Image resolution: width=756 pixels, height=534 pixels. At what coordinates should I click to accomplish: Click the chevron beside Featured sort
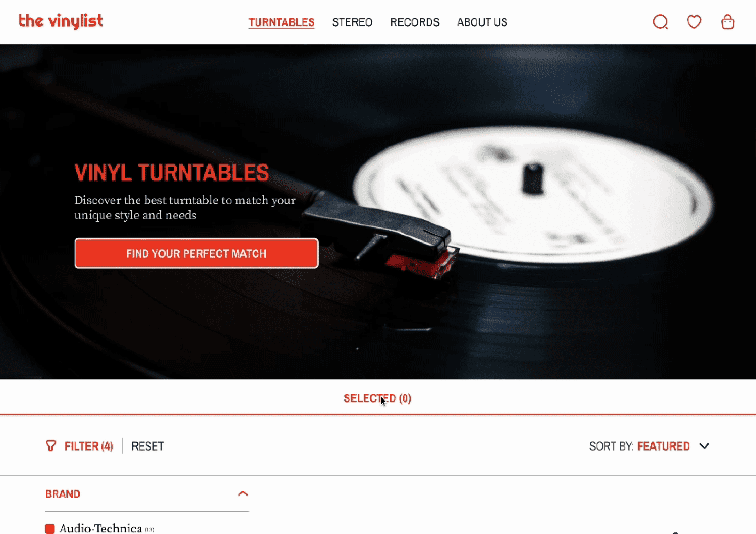coord(704,446)
